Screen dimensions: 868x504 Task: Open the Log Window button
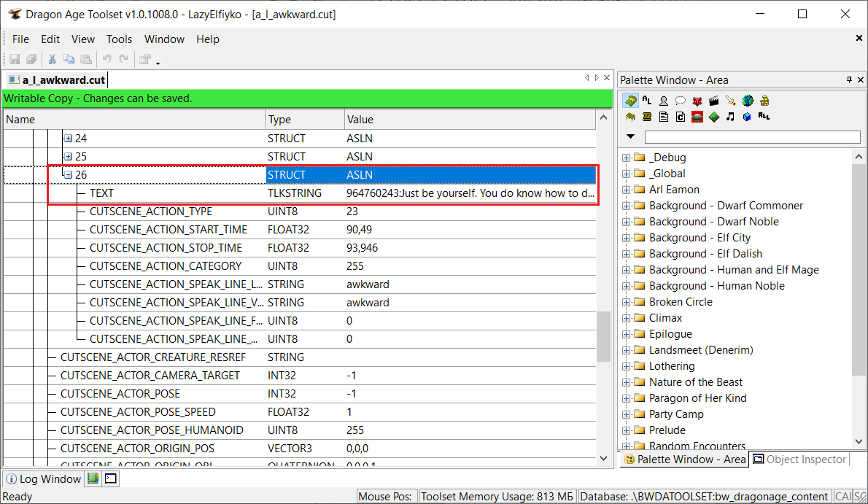click(43, 478)
